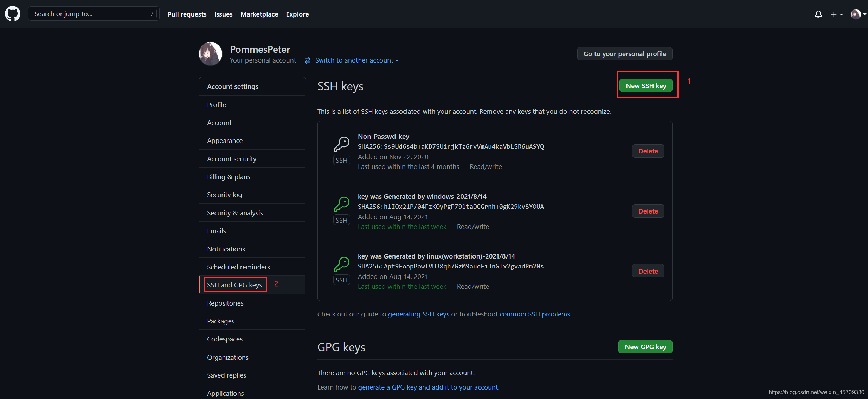Click the GitHub logo icon

pos(13,14)
